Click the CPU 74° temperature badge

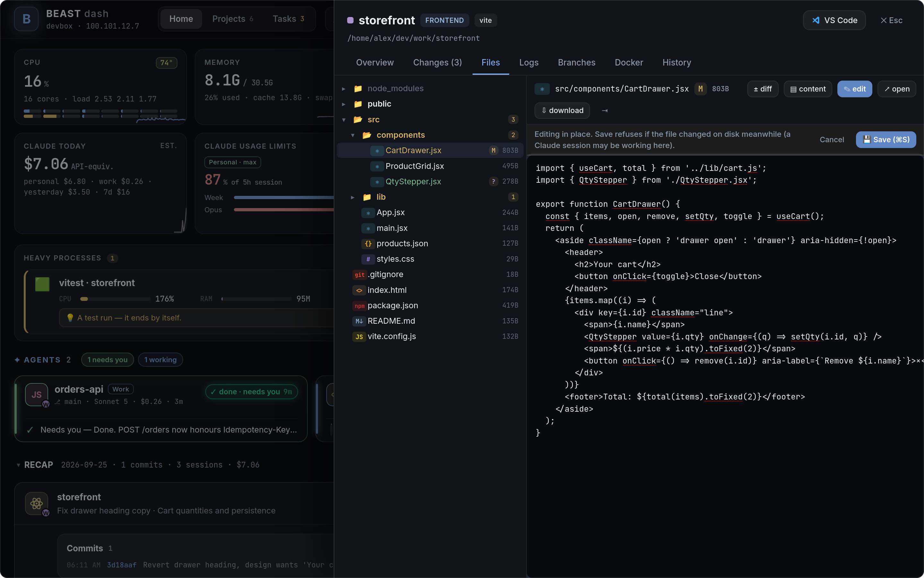coord(166,63)
